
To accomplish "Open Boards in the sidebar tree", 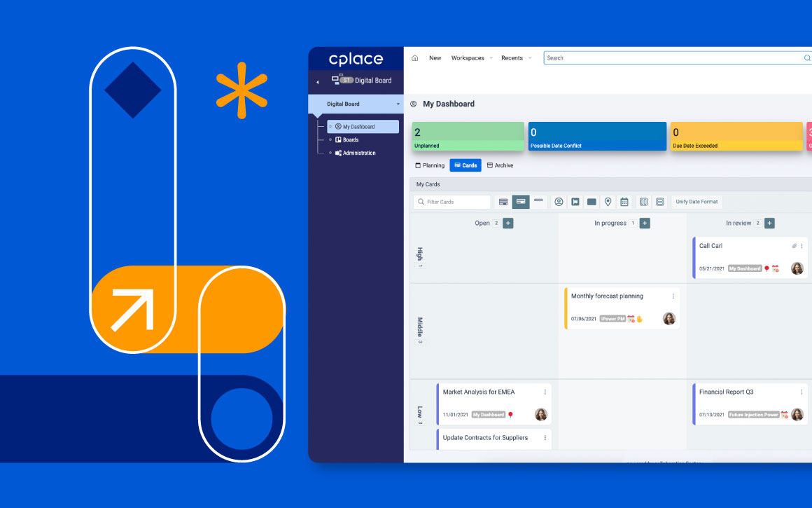I will coord(351,140).
